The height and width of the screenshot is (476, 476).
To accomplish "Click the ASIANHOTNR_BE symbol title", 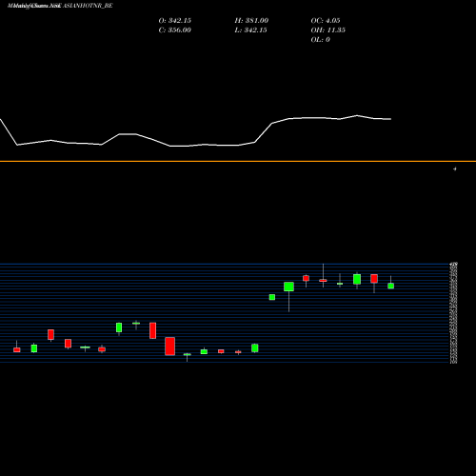I will (x=88, y=6).
